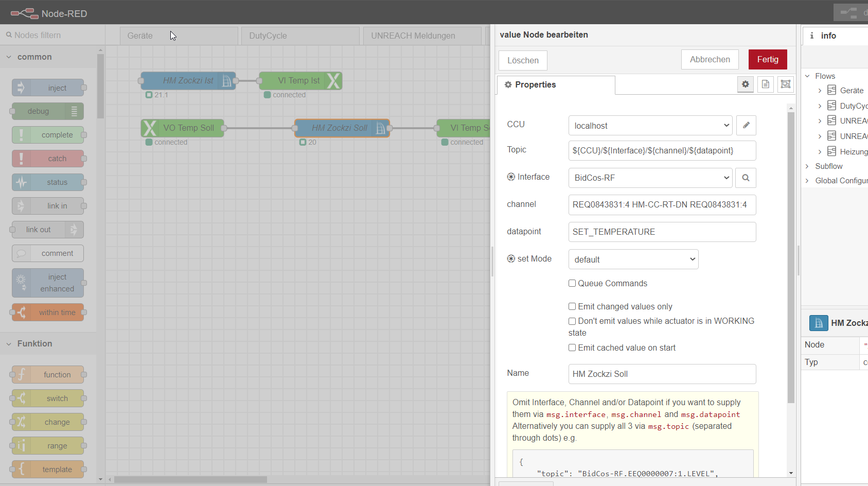Open the node settings gear tab
The width and height of the screenshot is (868, 486).
[x=745, y=84]
